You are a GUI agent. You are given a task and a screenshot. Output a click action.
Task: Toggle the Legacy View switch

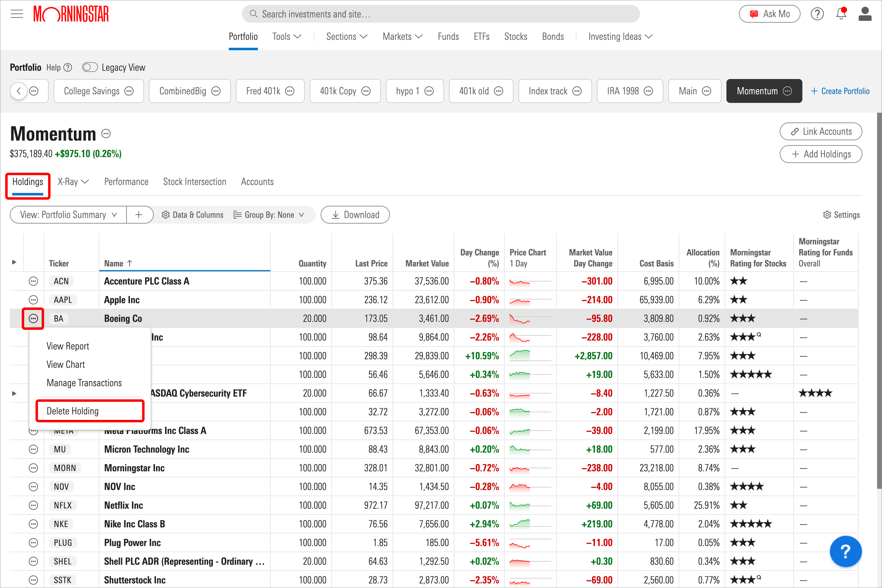click(90, 67)
